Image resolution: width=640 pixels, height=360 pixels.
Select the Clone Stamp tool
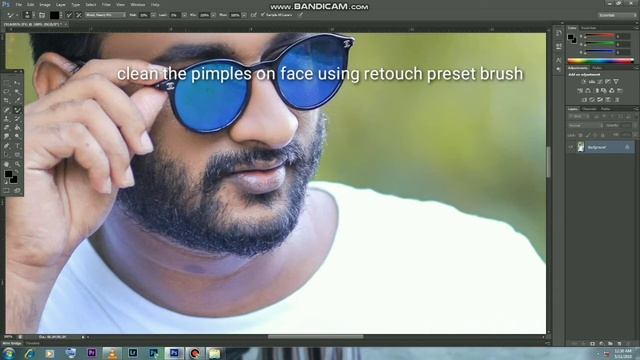click(x=6, y=119)
